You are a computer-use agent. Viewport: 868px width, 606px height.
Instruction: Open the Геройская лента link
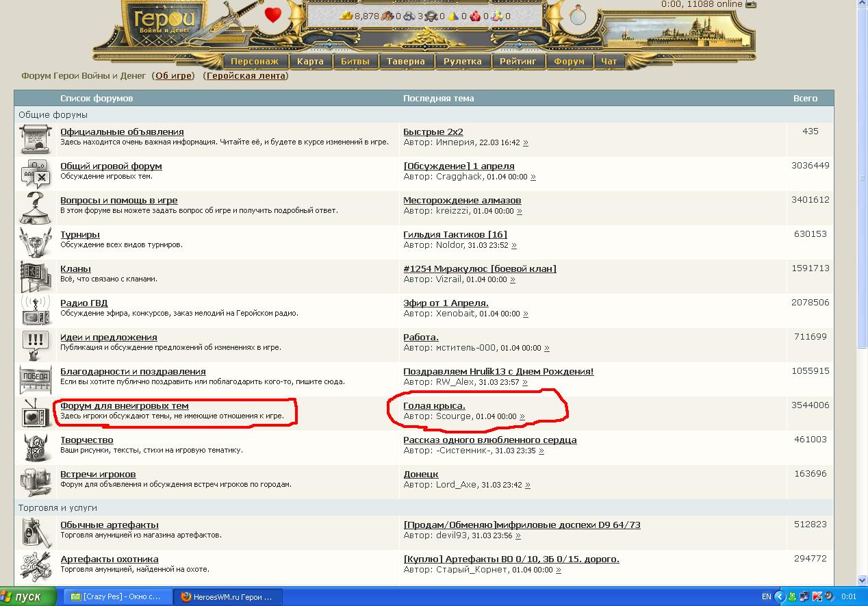pos(246,76)
